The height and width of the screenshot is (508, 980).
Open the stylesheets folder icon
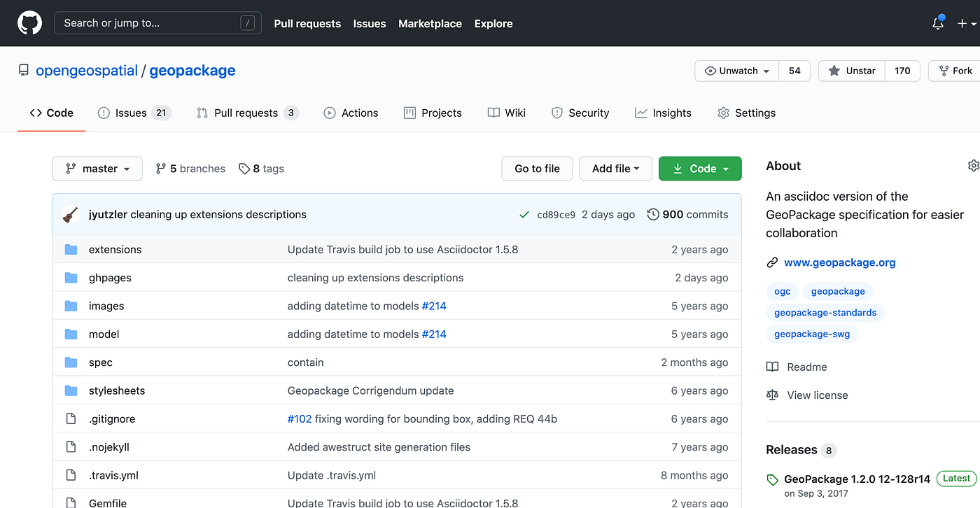tap(71, 390)
